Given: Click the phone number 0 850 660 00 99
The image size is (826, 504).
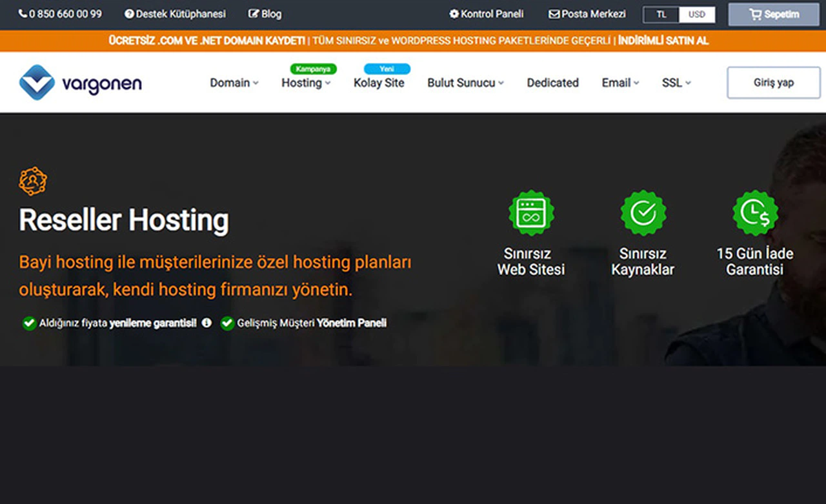Looking at the screenshot, I should pos(60,14).
